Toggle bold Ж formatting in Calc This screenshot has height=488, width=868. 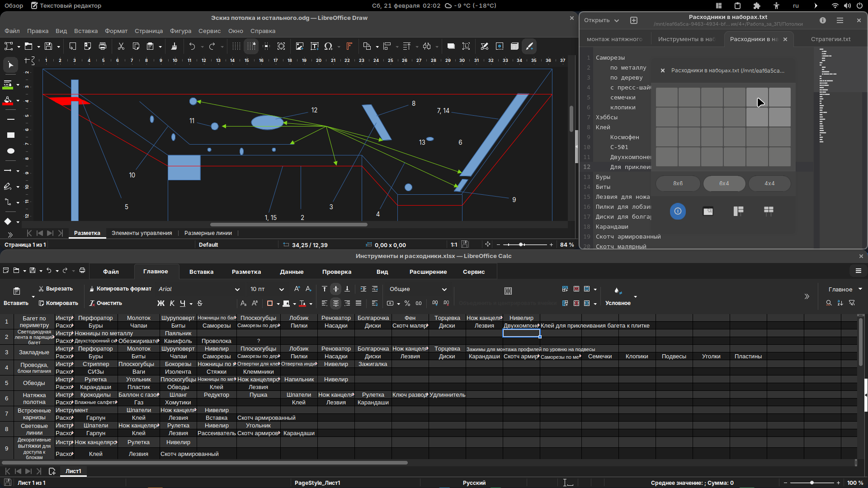point(160,303)
